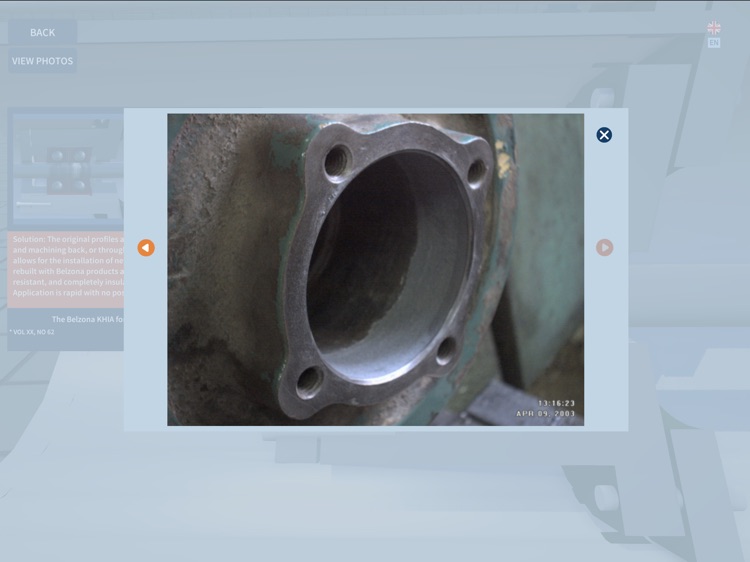
Task: Click the pink 'Solution: The original profiles' text box
Action: click(66, 269)
